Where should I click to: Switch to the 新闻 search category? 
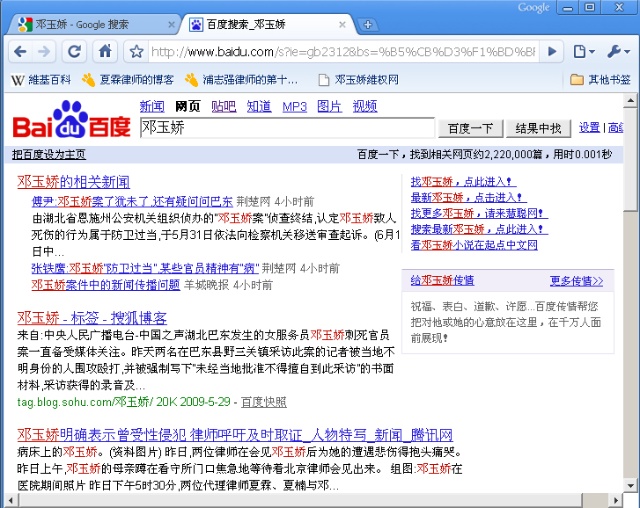coord(152,106)
